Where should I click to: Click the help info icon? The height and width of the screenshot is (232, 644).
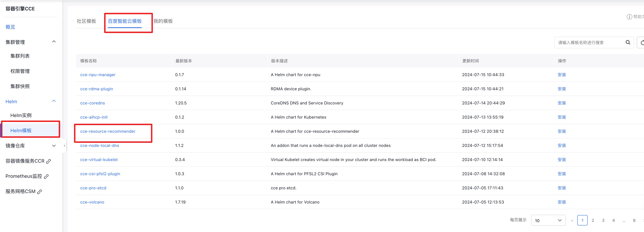[629, 17]
